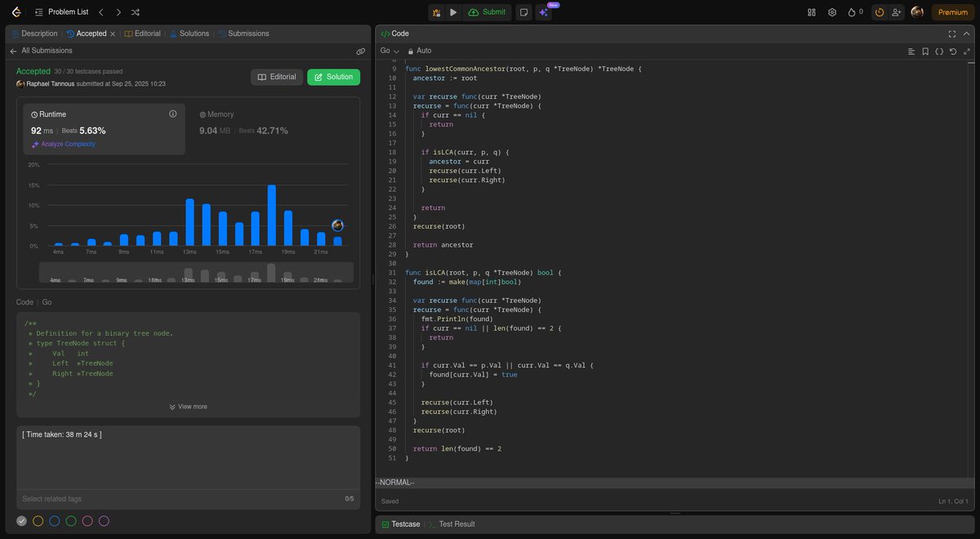Select the Runtime stats card
This screenshot has height=539, width=980.
tap(104, 130)
